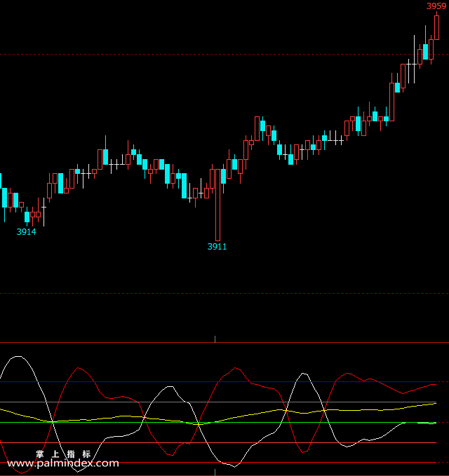This screenshot has height=476, width=449.
Task: Click the blue horizontal indicator line
Action: coord(218,382)
